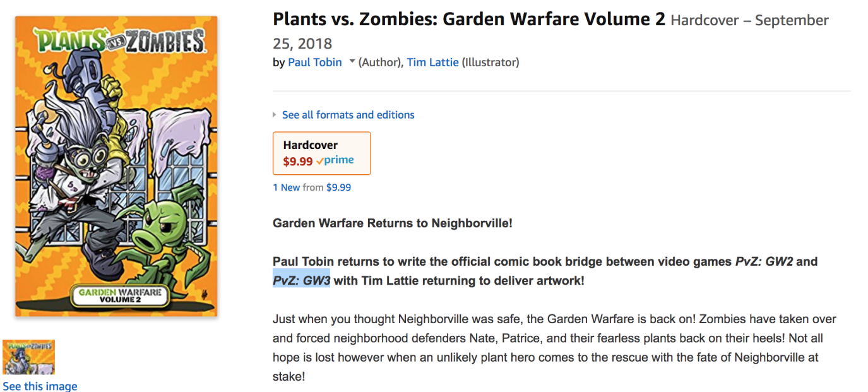This screenshot has width=868, height=392.
Task: Click the book title heading text
Action: pyautogui.click(x=468, y=20)
